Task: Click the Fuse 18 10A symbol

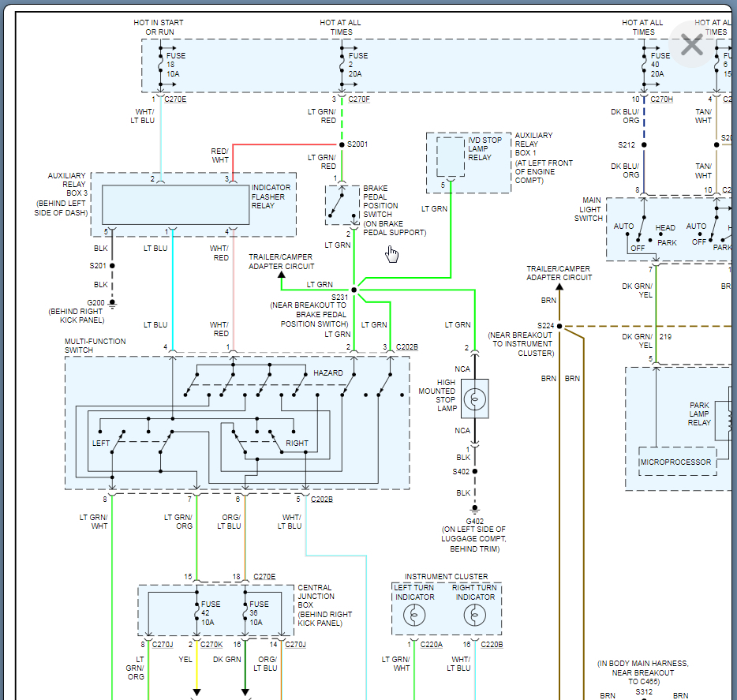Action: pyautogui.click(x=161, y=66)
